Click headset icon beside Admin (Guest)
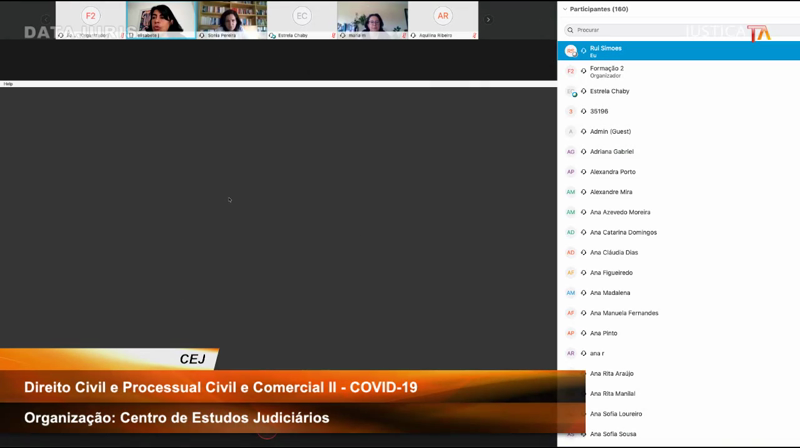The height and width of the screenshot is (448, 800). [x=584, y=131]
